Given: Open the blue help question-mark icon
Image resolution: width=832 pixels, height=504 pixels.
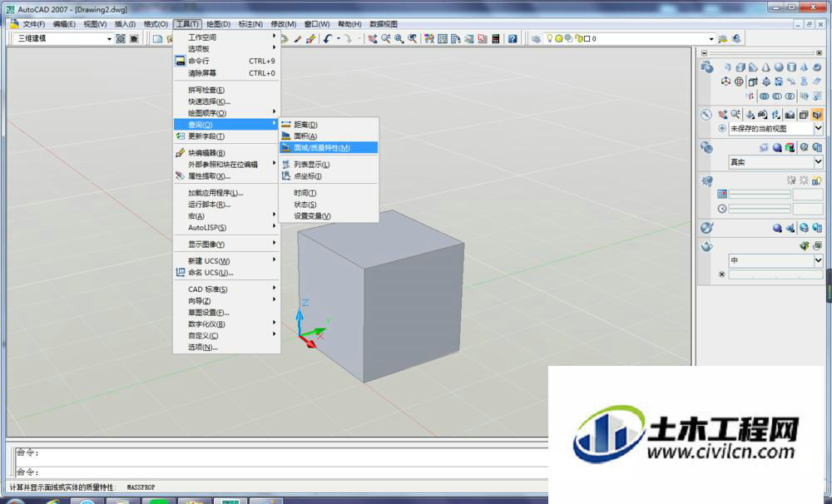Looking at the screenshot, I should 513,38.
